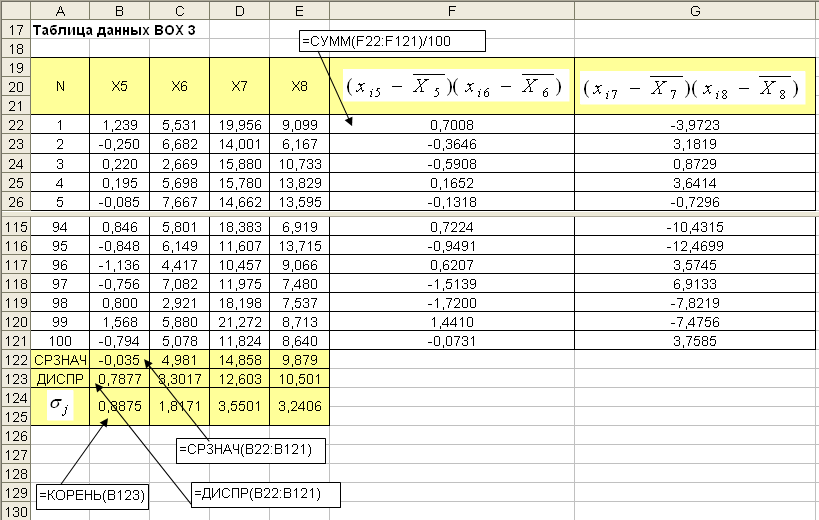Viewport: 819px width, 520px height.
Task: Select row 22 header
Action: [16, 125]
